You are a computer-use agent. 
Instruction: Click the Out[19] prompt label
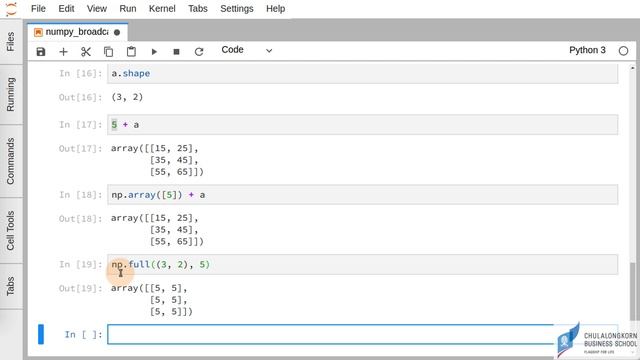[80, 289]
